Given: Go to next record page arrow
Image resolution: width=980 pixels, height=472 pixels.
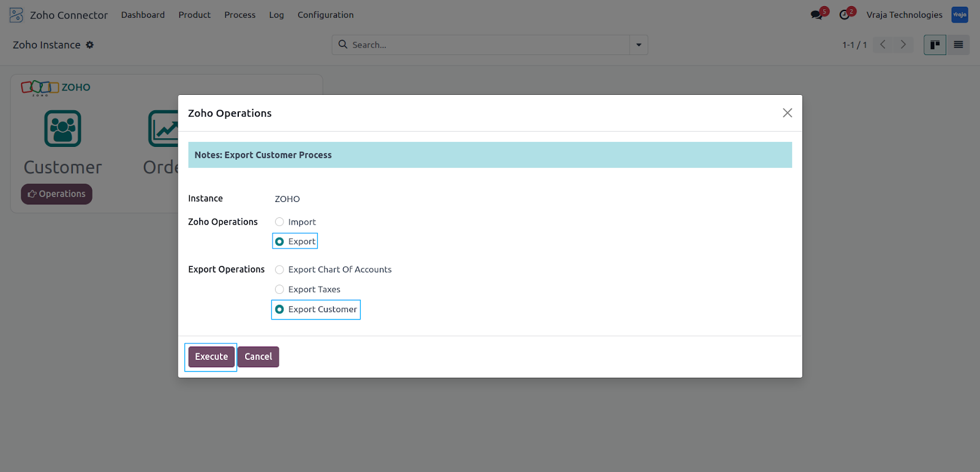Looking at the screenshot, I should click(903, 45).
